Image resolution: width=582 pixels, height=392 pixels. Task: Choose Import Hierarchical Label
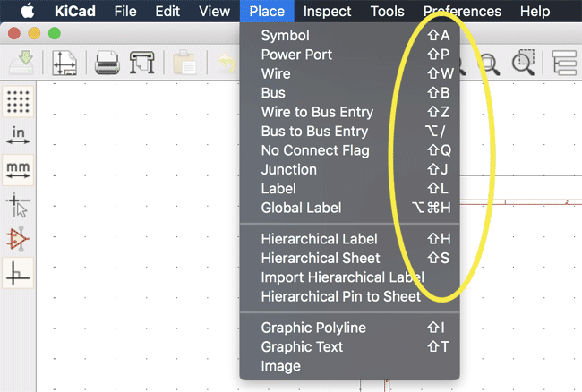coord(349,277)
